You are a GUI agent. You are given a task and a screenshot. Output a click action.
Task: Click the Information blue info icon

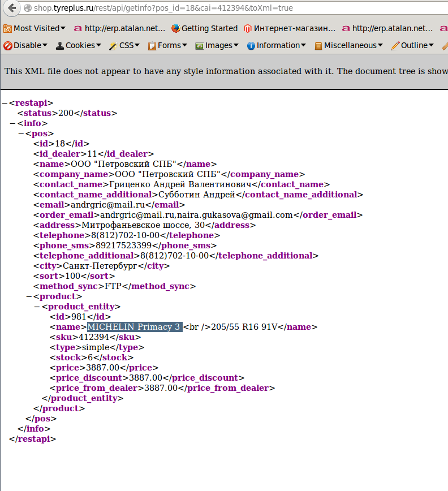coord(251,46)
